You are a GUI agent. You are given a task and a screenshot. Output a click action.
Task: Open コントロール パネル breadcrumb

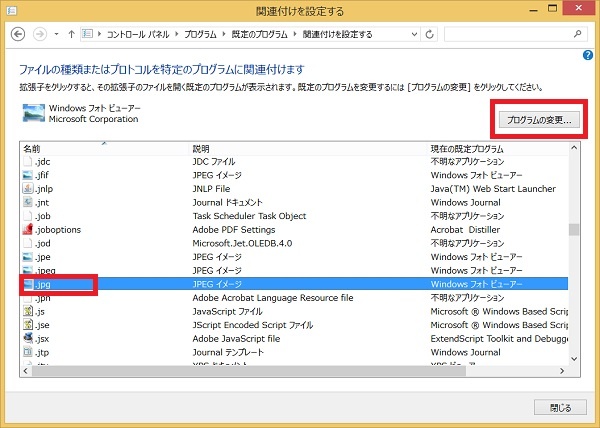click(138, 34)
